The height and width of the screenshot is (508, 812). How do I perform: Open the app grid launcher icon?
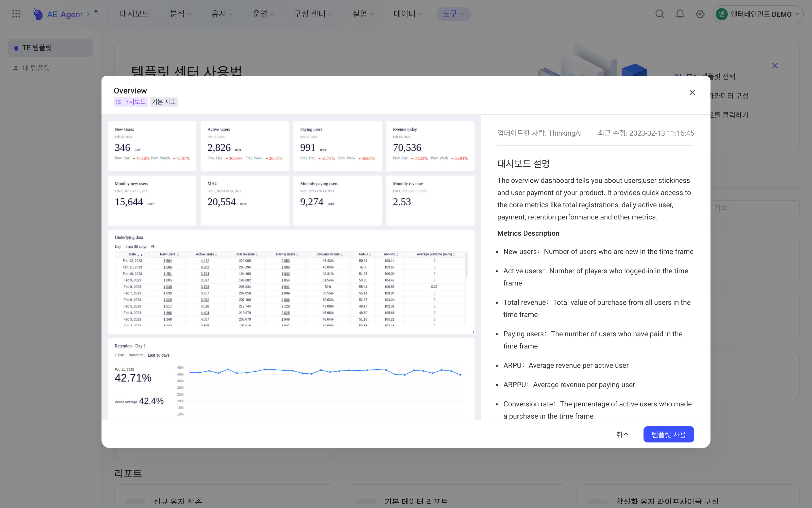16,14
